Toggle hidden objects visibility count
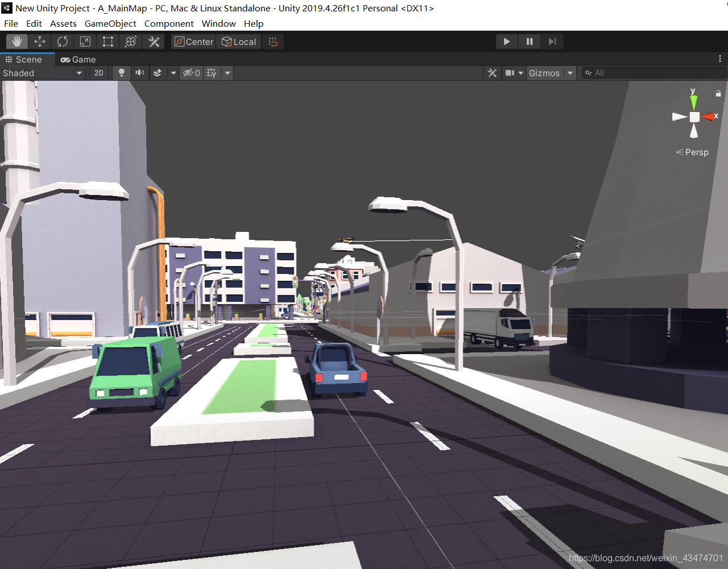The width and height of the screenshot is (728, 569). [192, 73]
